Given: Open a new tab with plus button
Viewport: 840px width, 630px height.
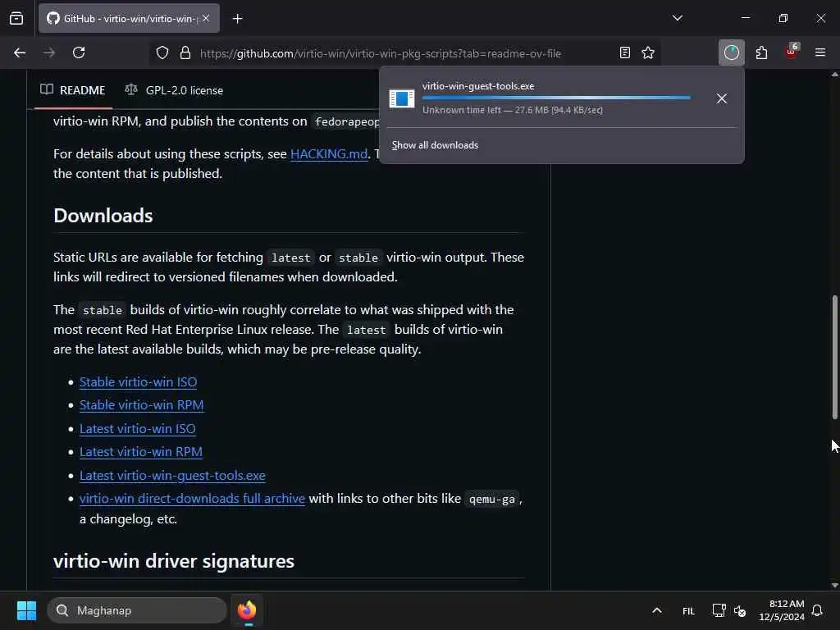Looking at the screenshot, I should pos(237,19).
